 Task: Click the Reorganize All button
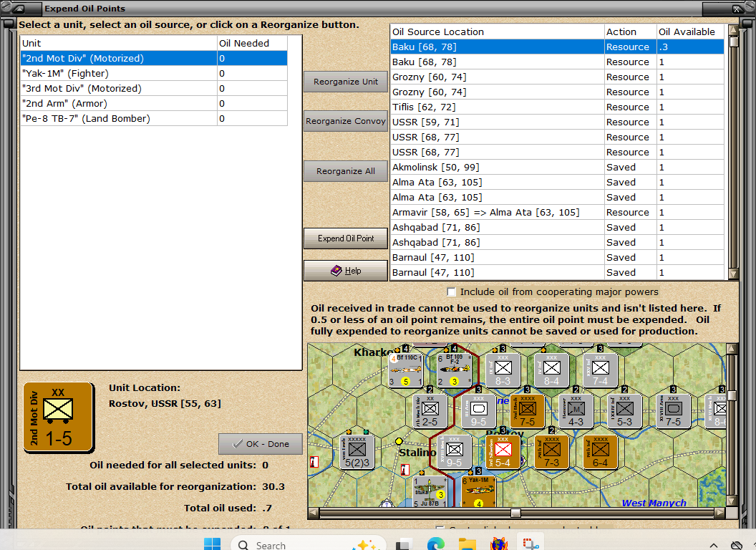point(346,171)
